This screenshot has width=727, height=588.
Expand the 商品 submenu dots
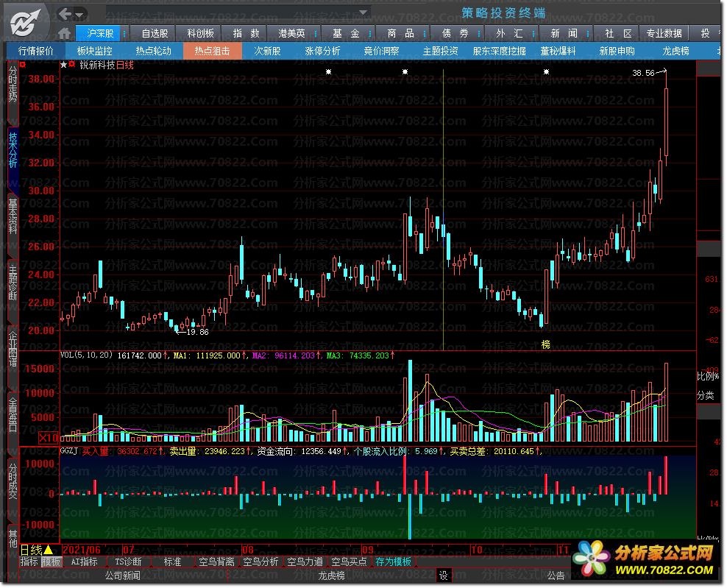(x=425, y=34)
